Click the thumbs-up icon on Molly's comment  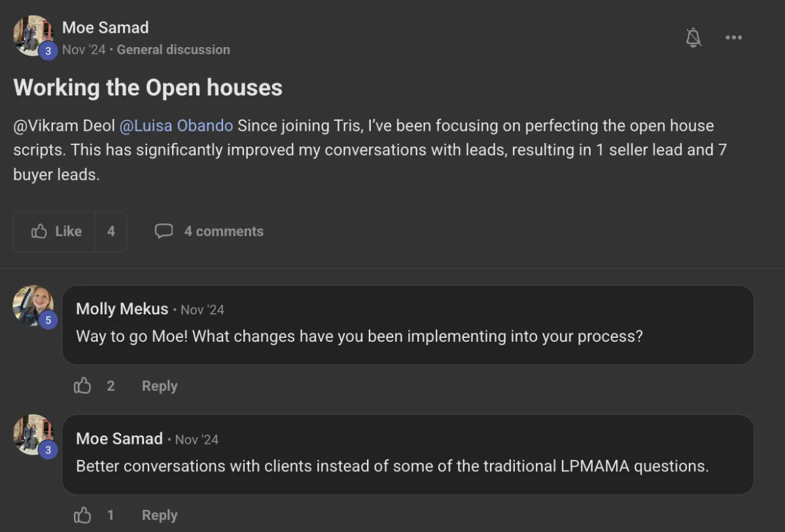[82, 386]
